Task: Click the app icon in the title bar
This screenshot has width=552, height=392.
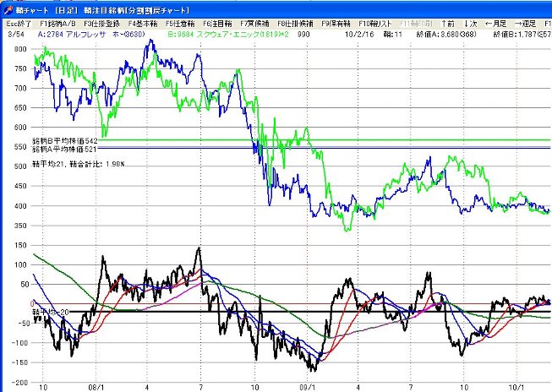Action: [x=8, y=10]
